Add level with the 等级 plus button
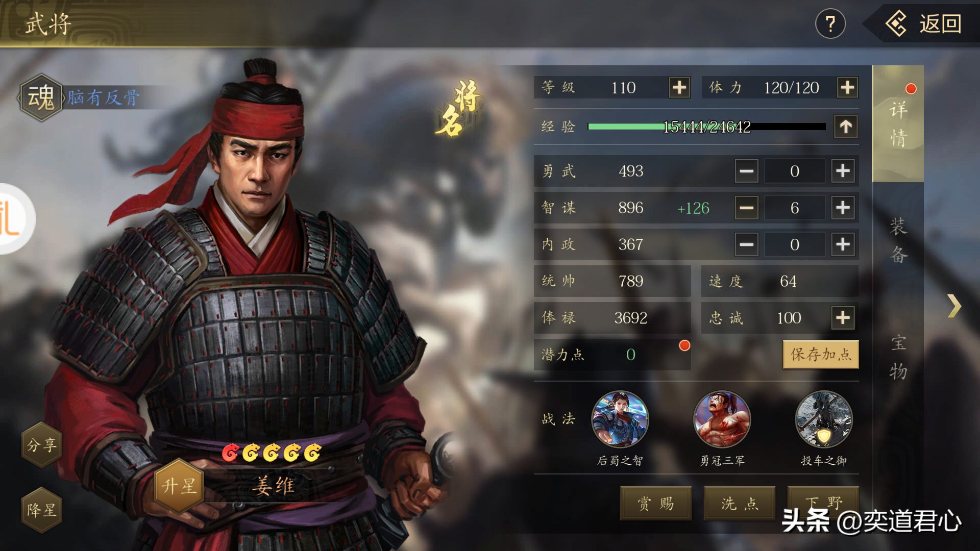Screen dimensions: 980x551 679,88
